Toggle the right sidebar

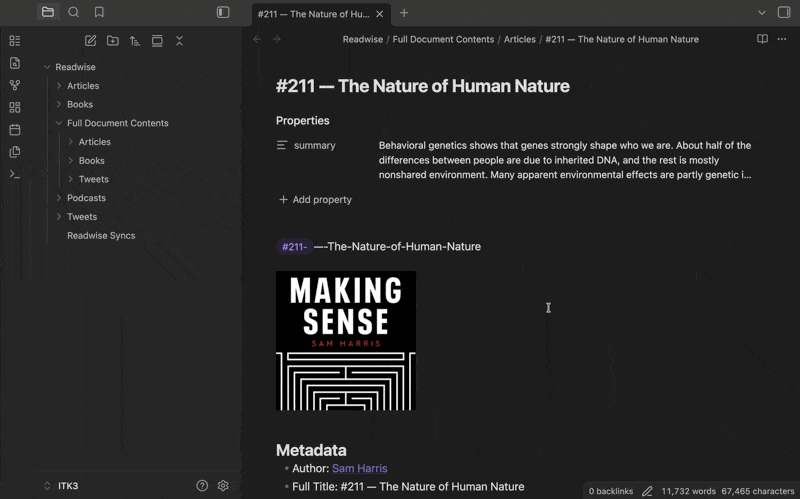(x=784, y=12)
